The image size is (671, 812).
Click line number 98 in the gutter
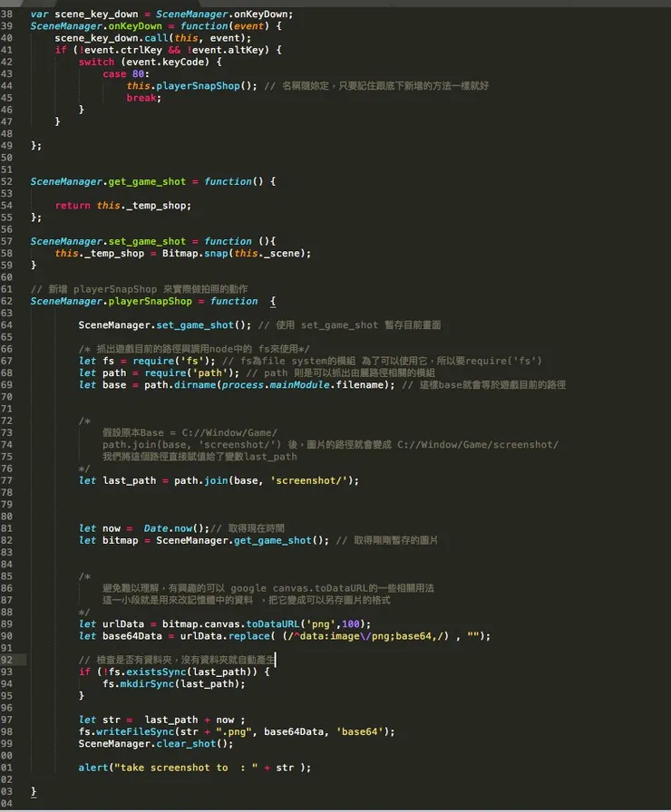coord(7,731)
